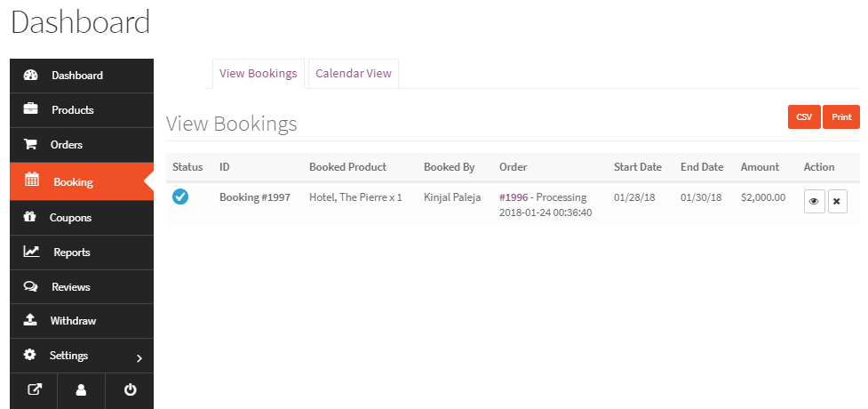Export bookings with the CSV button
This screenshot has height=409, width=868.
pos(804,117)
